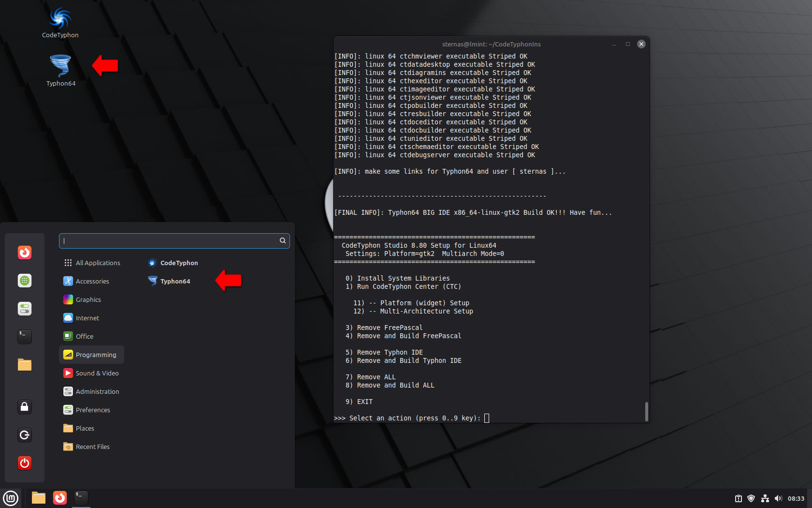The width and height of the screenshot is (812, 508).
Task: Click the Terminal taskbar button
Action: [81, 497]
